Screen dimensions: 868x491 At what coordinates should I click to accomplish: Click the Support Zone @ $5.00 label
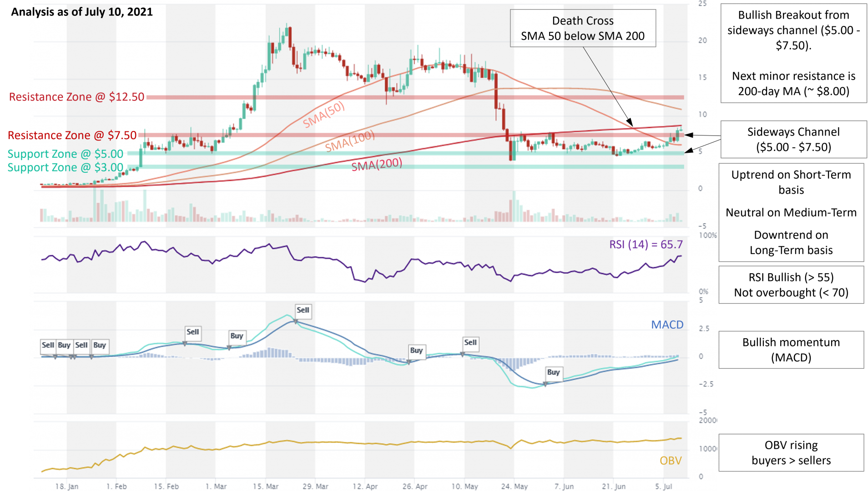(x=65, y=154)
